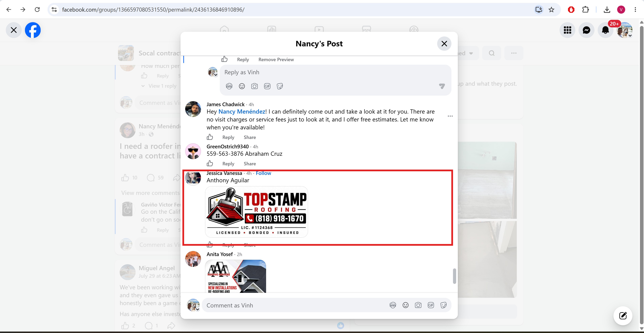Click the dialog's comments scrollbar thumb
This screenshot has width=644, height=333.
point(454,276)
